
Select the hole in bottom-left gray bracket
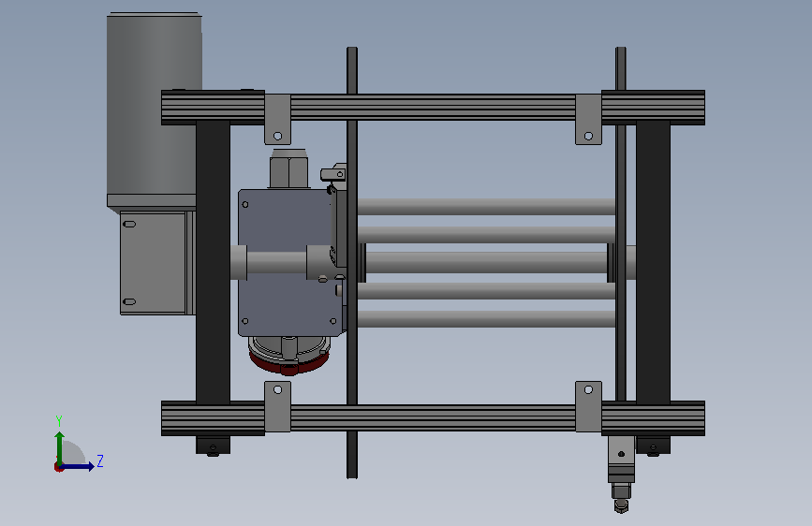click(x=277, y=389)
